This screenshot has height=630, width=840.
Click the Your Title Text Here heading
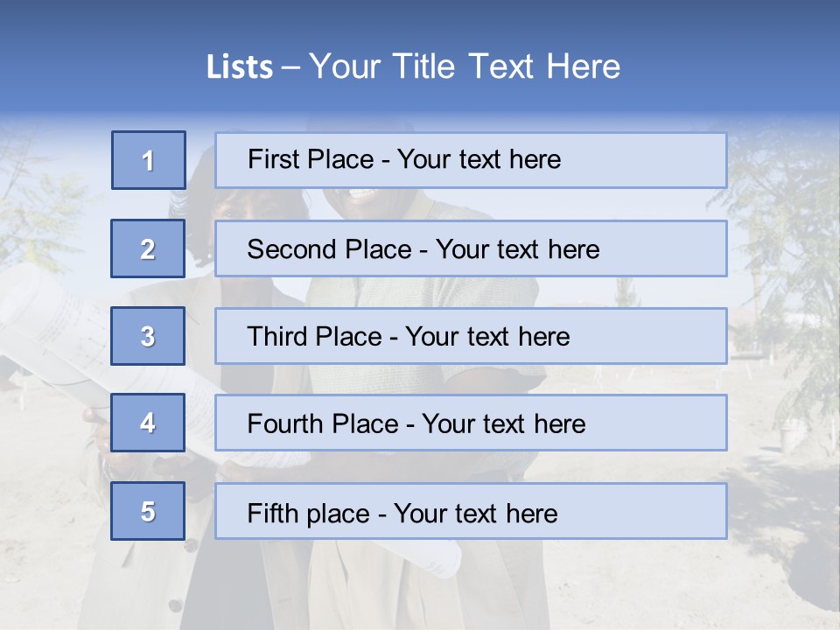(x=465, y=66)
